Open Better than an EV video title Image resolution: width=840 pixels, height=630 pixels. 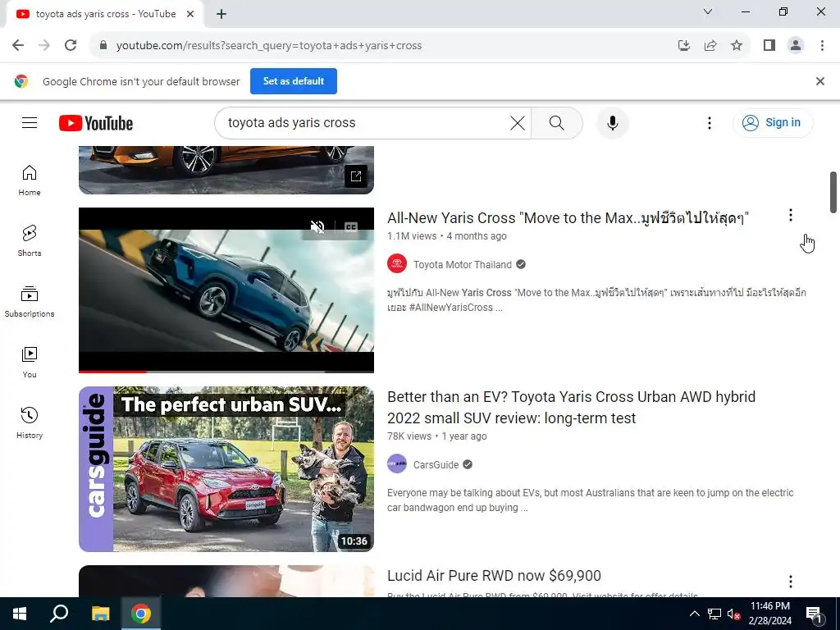(571, 407)
